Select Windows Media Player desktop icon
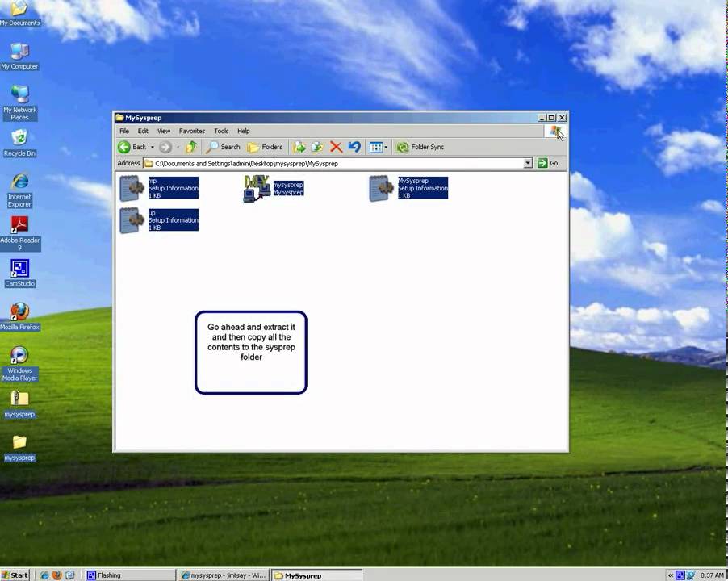Image resolution: width=728 pixels, height=581 pixels. (19, 364)
